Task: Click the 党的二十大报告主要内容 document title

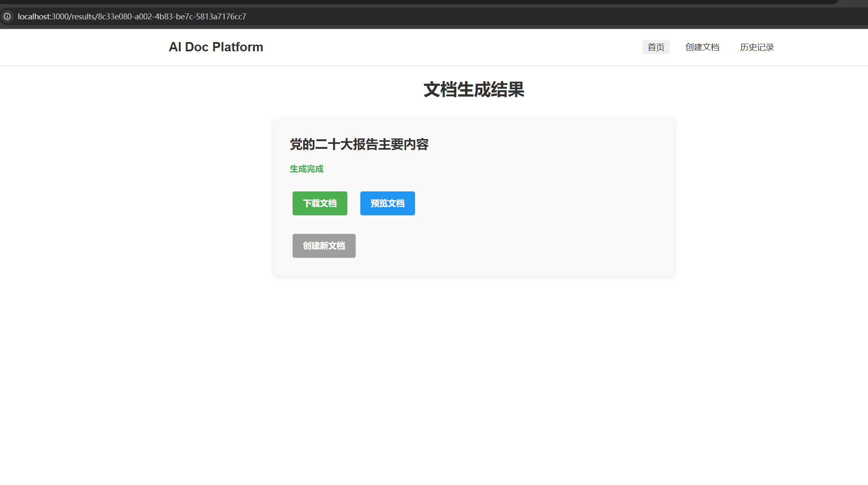Action: click(359, 144)
